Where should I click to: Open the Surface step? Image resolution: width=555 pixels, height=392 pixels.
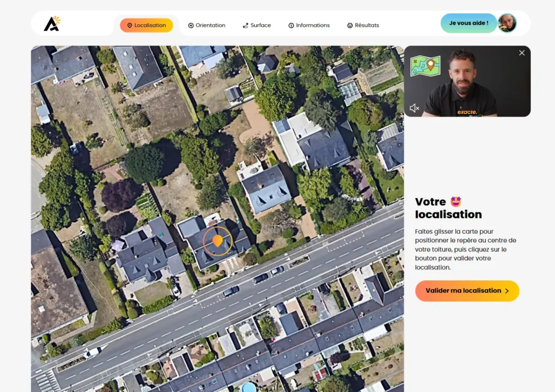256,25
